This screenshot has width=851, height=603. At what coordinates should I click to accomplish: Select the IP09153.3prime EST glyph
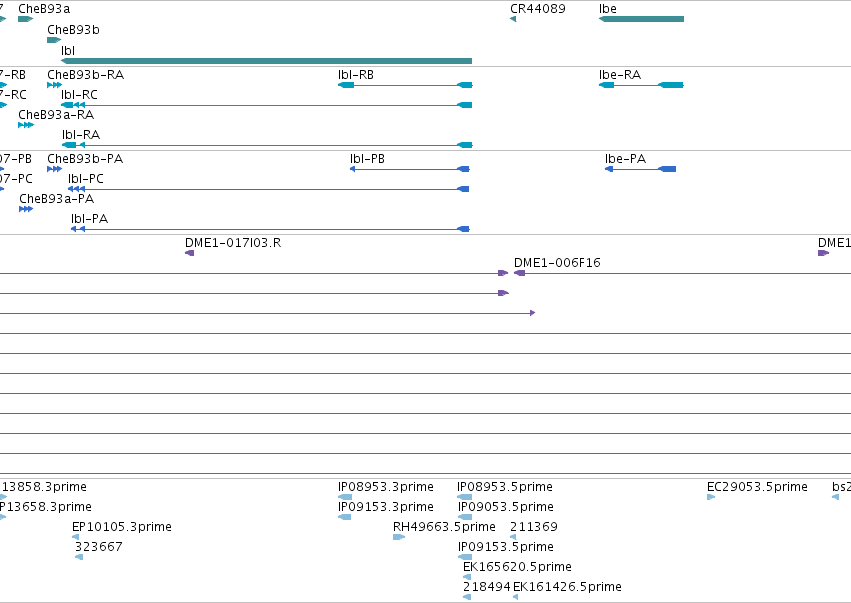tap(345, 517)
